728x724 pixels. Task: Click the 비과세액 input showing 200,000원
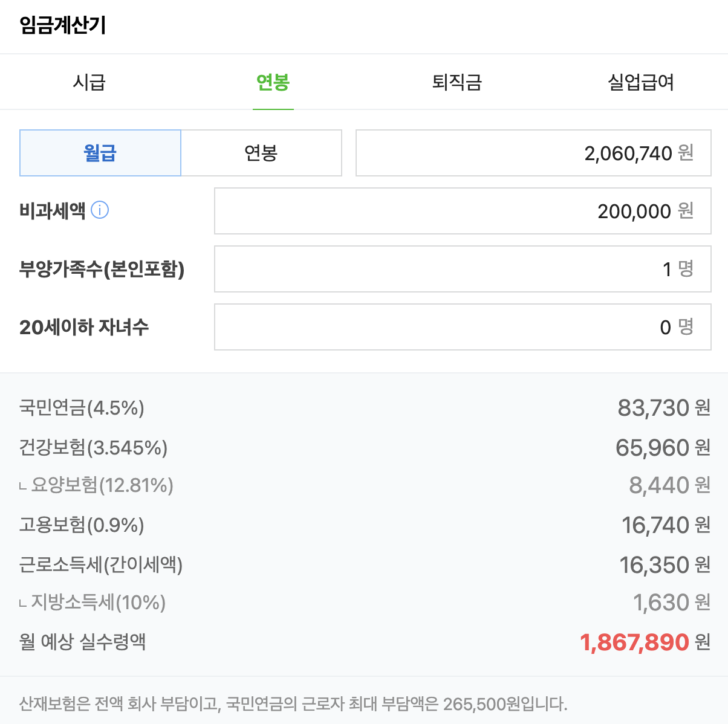[463, 211]
